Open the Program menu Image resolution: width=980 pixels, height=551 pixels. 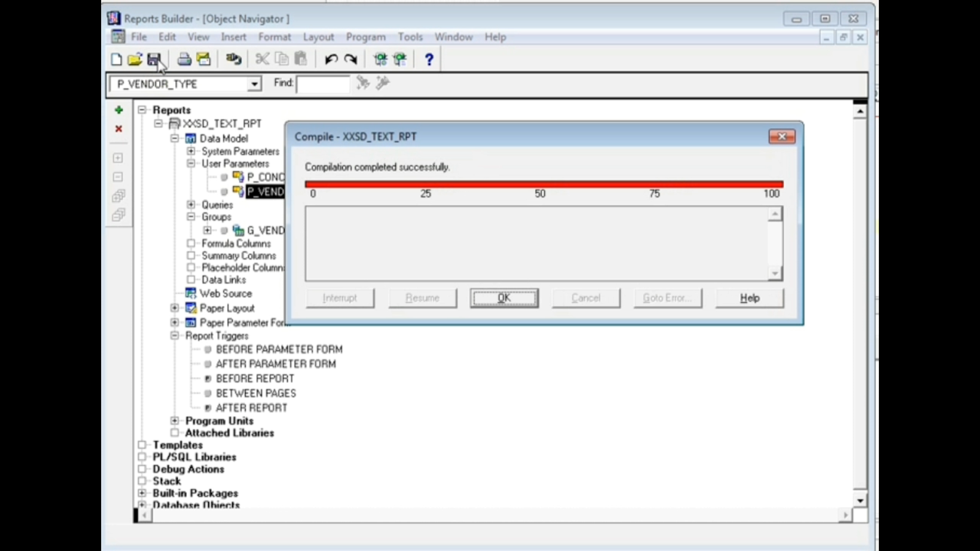[366, 37]
